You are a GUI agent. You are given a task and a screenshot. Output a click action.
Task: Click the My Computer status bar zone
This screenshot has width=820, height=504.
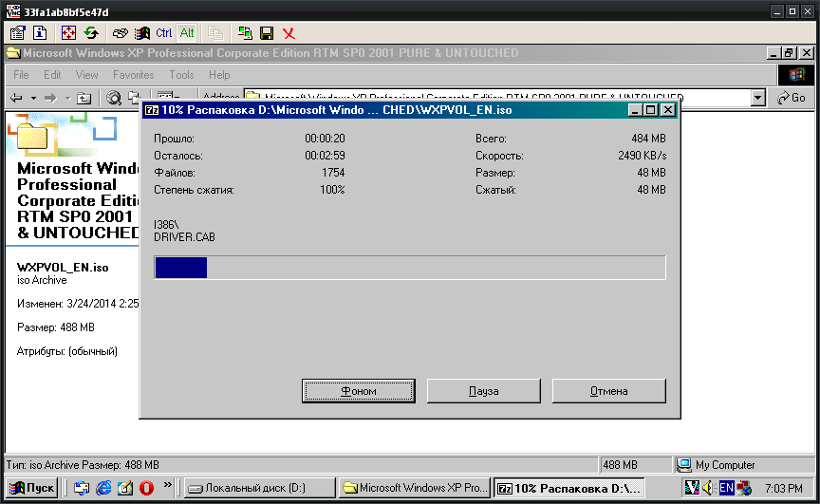[745, 465]
